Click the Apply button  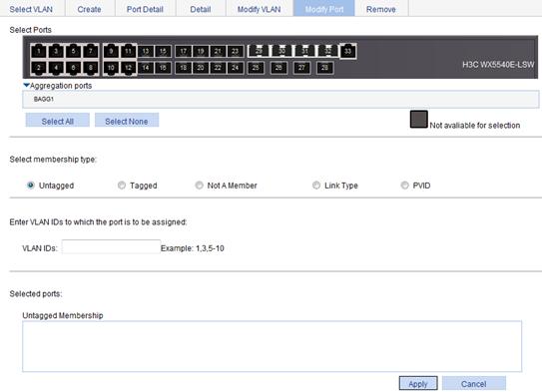(x=418, y=384)
